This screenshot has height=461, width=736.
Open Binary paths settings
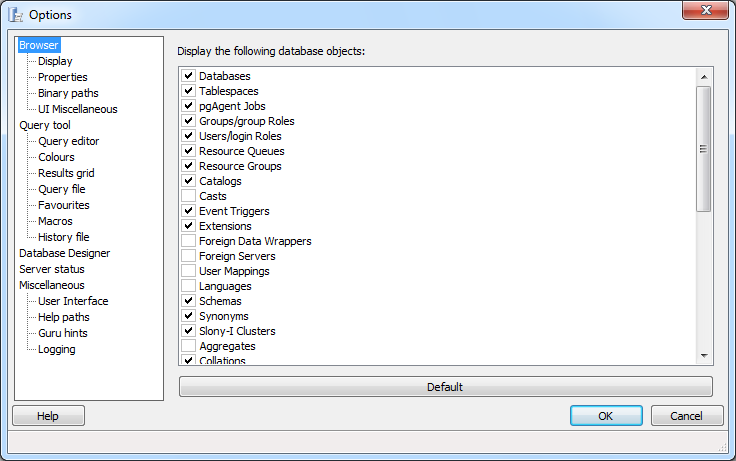tap(68, 93)
